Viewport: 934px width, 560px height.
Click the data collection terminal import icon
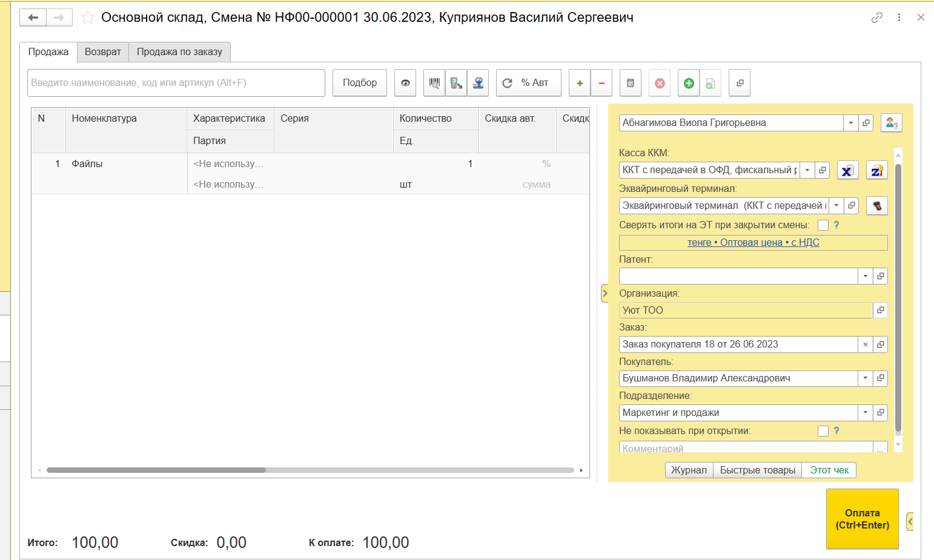coord(456,83)
